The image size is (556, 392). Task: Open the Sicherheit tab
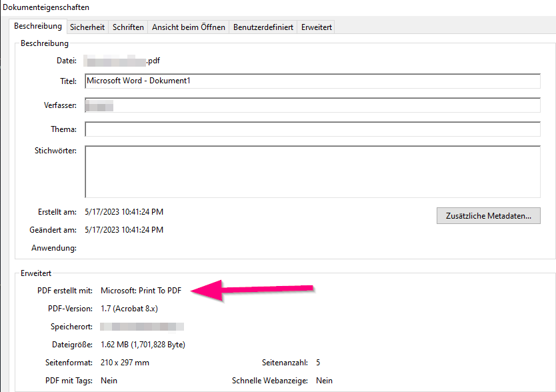87,27
